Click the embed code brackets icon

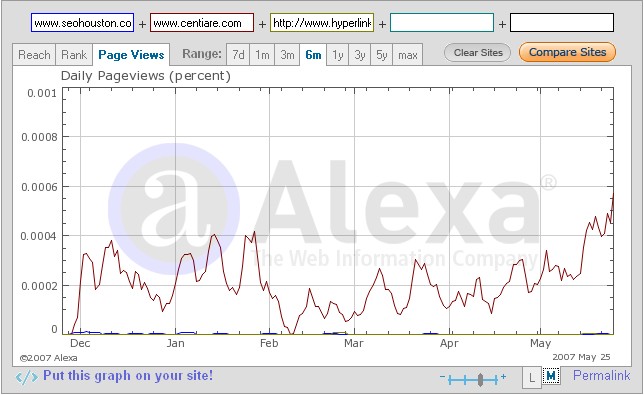pos(27,377)
